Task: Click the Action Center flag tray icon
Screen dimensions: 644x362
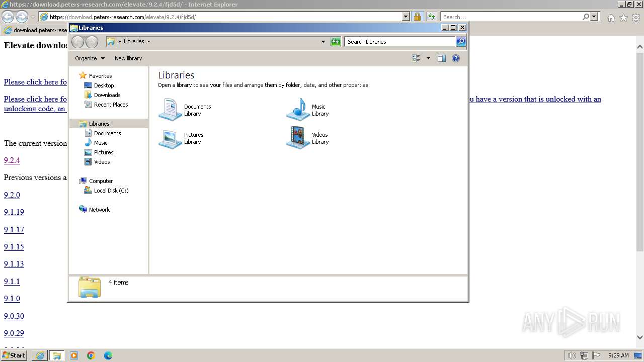Action: coord(596,355)
